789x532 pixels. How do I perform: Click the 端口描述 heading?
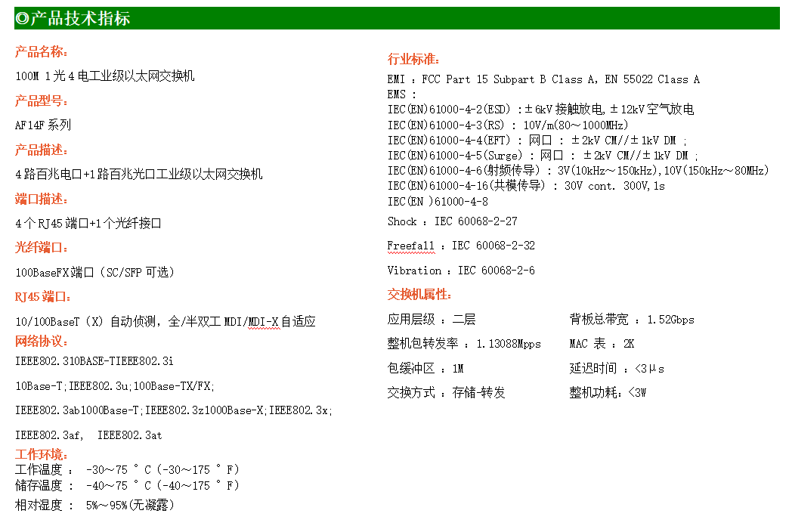click(42, 199)
